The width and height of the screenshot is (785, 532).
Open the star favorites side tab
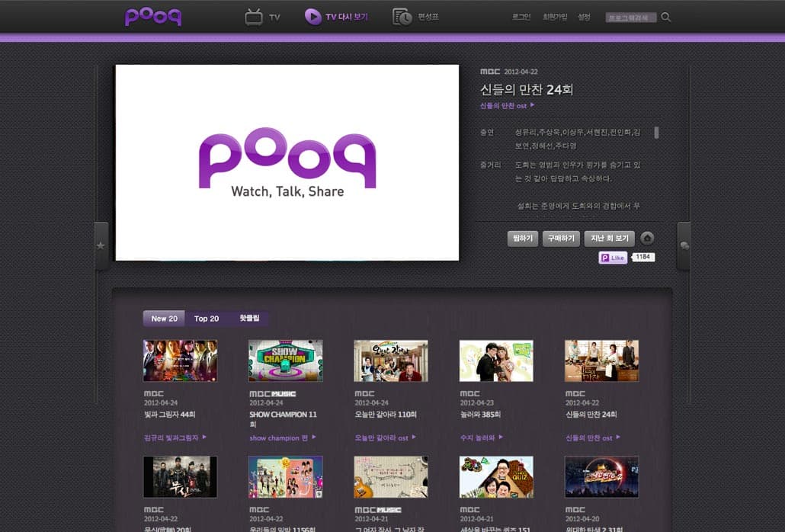pyautogui.click(x=101, y=245)
